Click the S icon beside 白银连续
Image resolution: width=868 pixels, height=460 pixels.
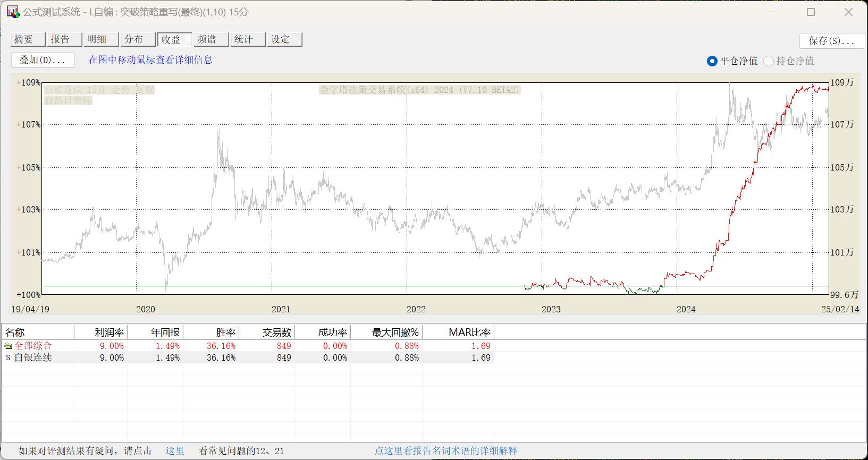click(x=8, y=357)
